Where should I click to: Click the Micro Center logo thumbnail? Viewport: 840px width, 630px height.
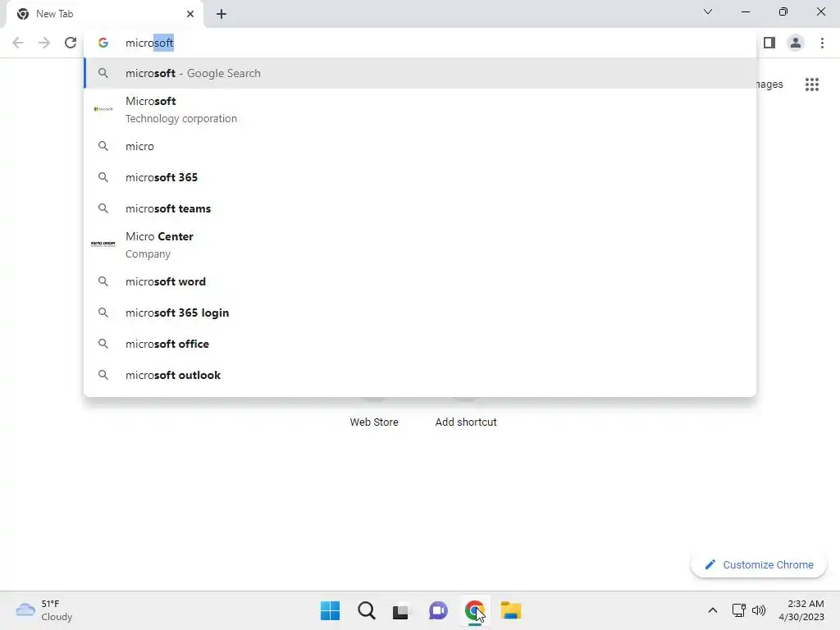coord(103,244)
